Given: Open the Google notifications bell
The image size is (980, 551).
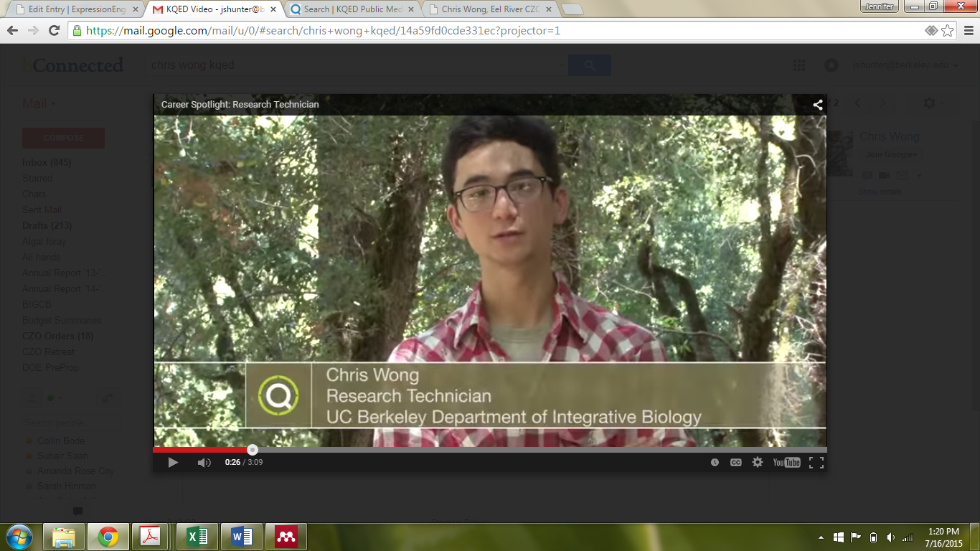Looking at the screenshot, I should tap(831, 65).
